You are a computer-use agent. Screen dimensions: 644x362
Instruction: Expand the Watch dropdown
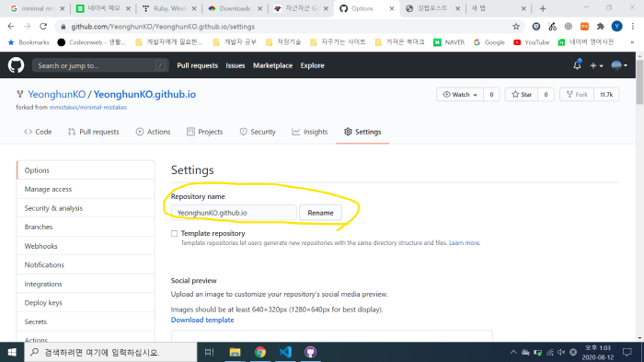[460, 95]
